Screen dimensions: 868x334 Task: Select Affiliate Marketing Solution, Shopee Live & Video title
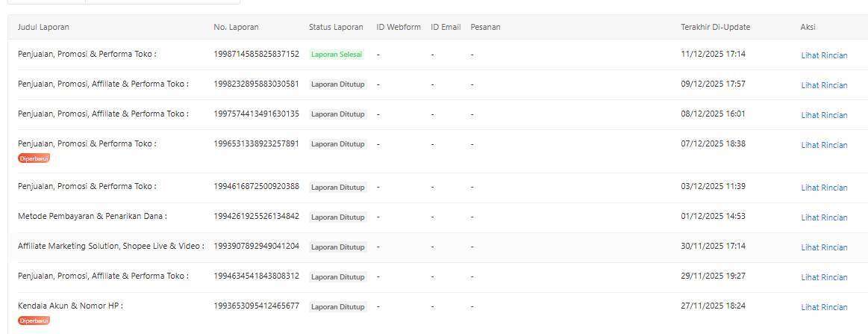point(110,247)
